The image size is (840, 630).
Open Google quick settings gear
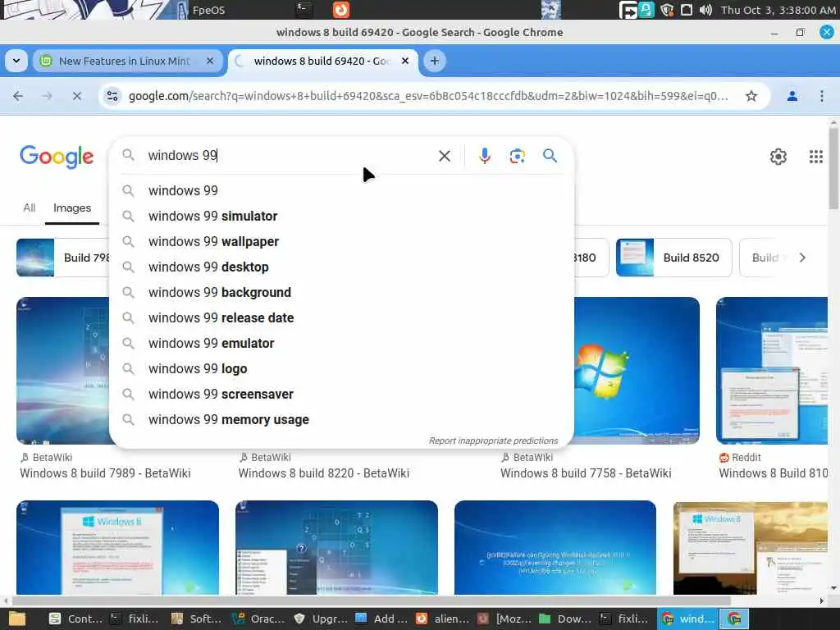(x=778, y=157)
